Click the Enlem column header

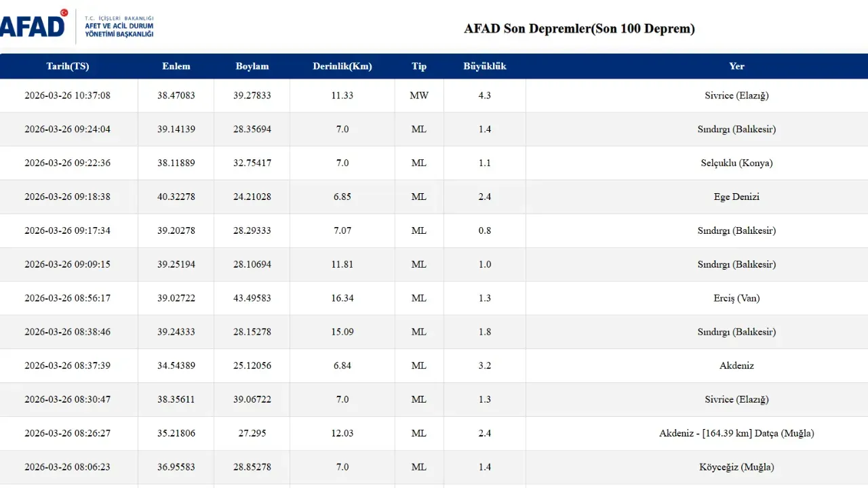pos(176,66)
